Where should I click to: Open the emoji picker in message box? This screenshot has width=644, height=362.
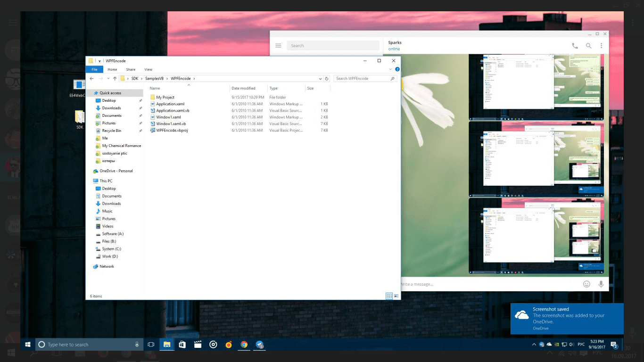pos(586,284)
